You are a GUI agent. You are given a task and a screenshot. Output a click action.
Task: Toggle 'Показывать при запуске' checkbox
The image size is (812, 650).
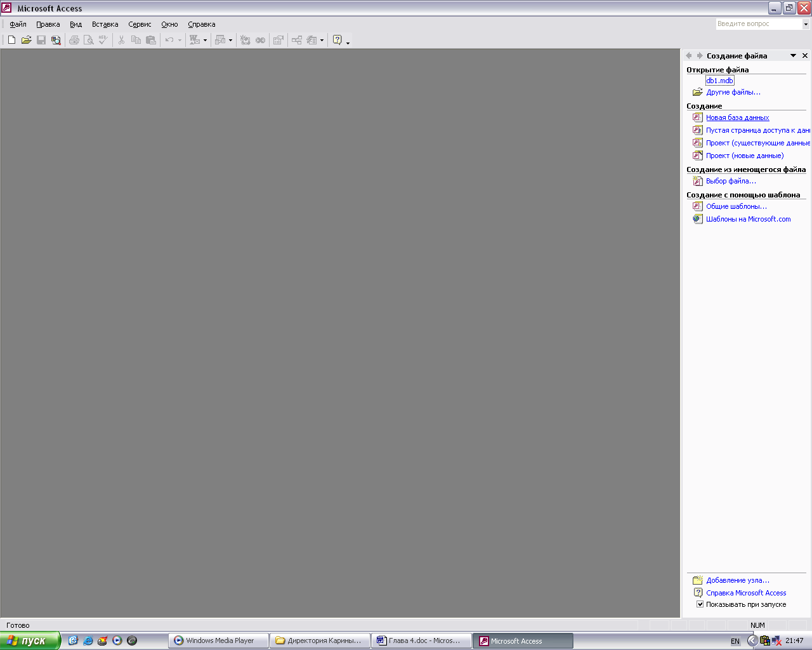point(700,604)
